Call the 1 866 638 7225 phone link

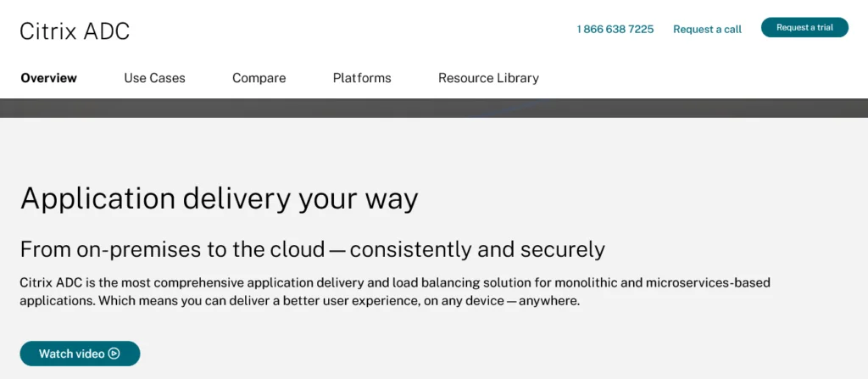click(x=615, y=30)
